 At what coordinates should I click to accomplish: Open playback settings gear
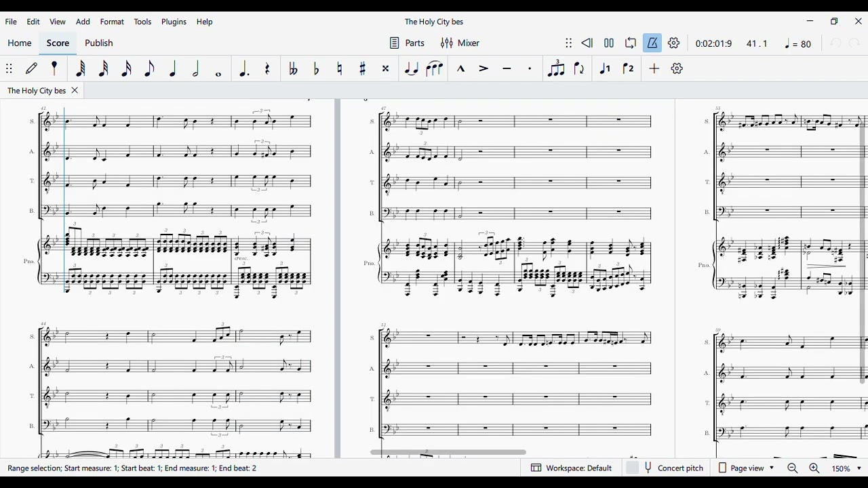(674, 43)
